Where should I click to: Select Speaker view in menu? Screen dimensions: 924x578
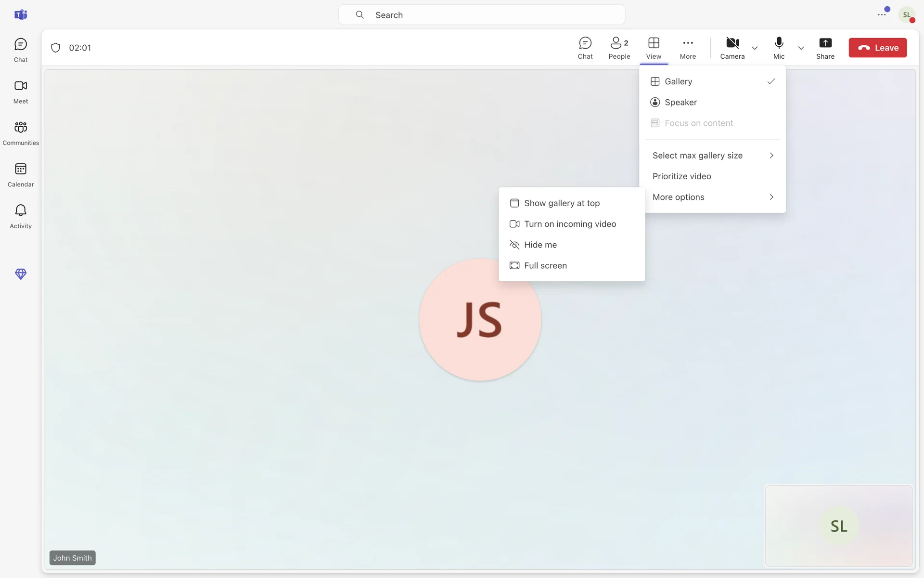click(x=680, y=102)
